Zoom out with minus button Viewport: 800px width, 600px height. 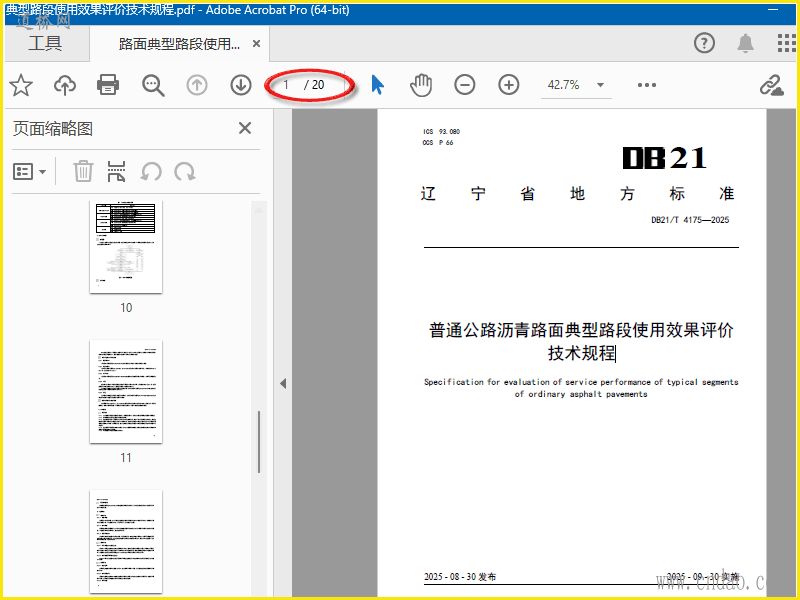point(465,85)
